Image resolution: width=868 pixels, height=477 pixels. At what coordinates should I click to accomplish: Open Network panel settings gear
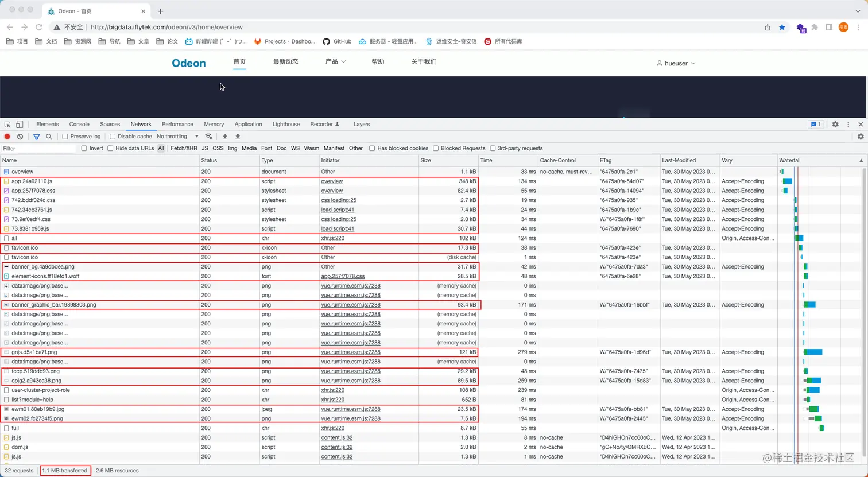pyautogui.click(x=861, y=137)
